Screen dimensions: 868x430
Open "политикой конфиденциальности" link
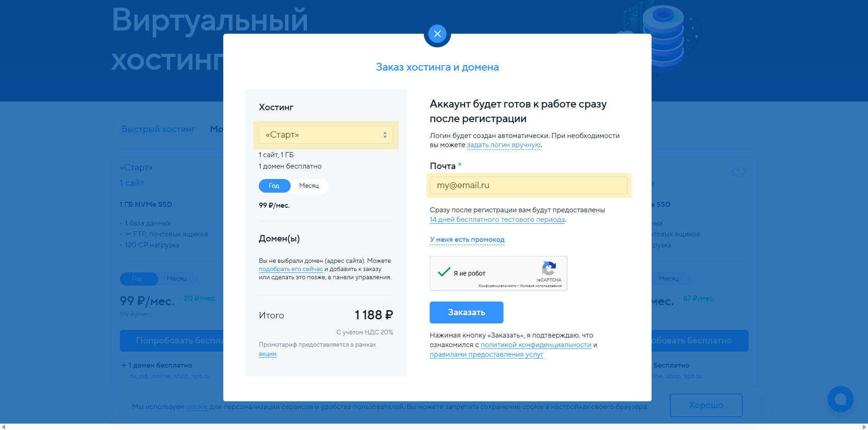535,345
